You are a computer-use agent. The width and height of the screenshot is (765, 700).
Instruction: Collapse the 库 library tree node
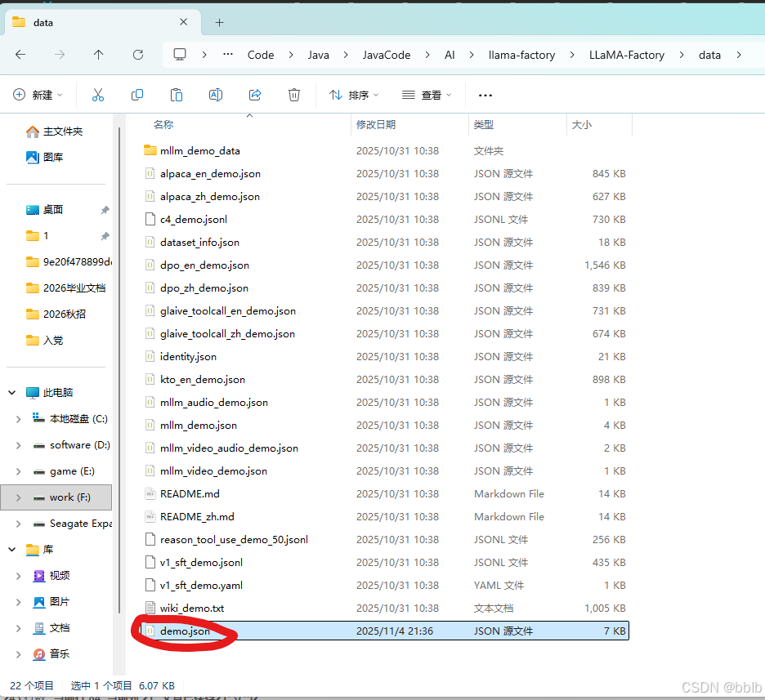click(12, 550)
